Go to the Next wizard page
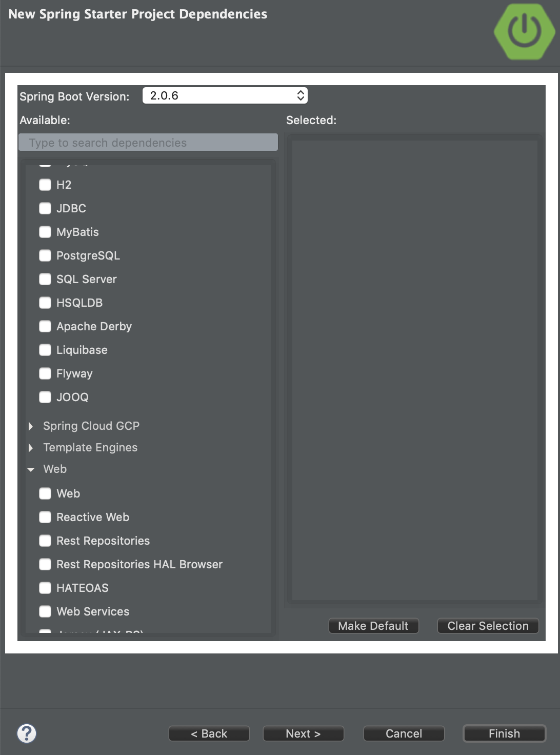560x755 pixels. pos(303,733)
